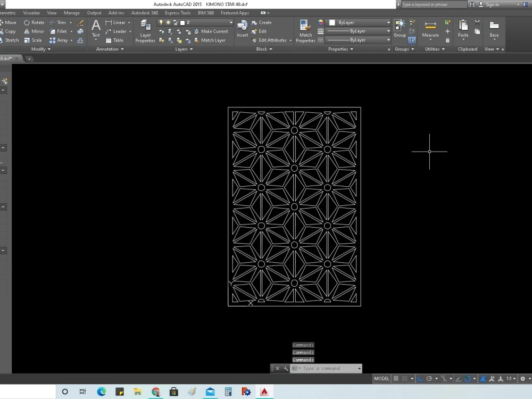This screenshot has height=399, width=532.
Task: Click MODEL space button in status bar
Action: coord(381,379)
